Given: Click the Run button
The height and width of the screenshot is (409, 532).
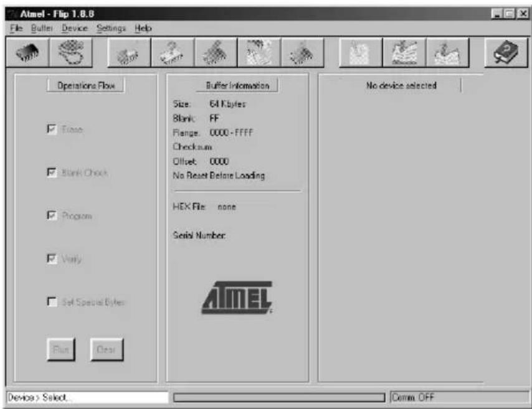Looking at the screenshot, I should 61,349.
